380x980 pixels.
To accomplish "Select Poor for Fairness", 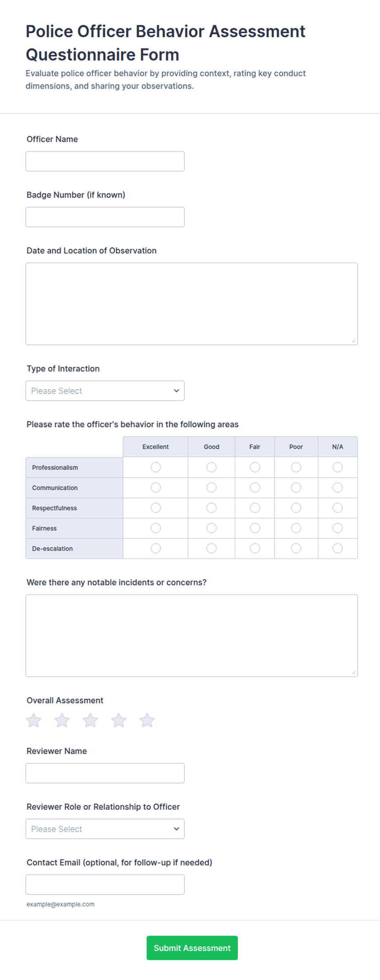I will pos(296,528).
